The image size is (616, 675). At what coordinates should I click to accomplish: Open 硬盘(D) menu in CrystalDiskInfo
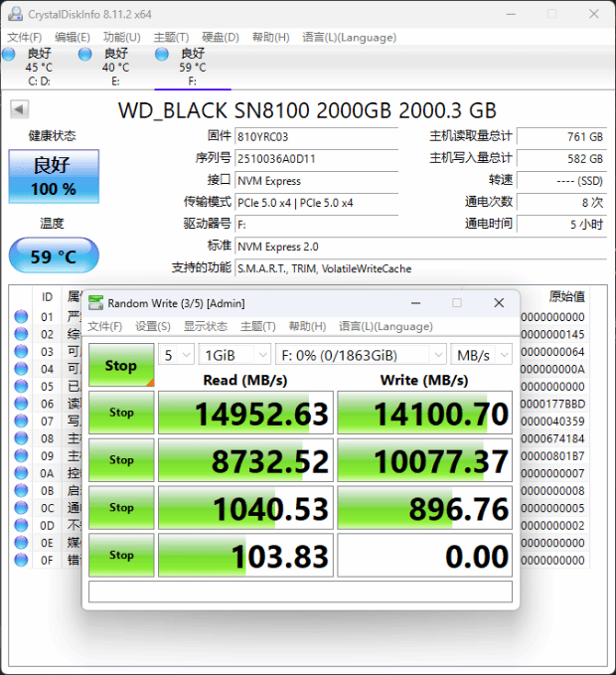(221, 38)
